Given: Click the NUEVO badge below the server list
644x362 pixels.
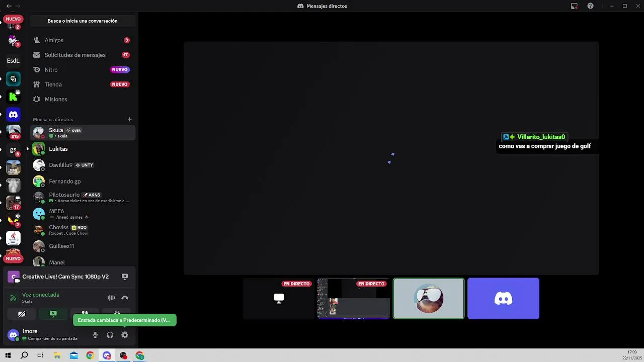Looking at the screenshot, I should pos(13,258).
